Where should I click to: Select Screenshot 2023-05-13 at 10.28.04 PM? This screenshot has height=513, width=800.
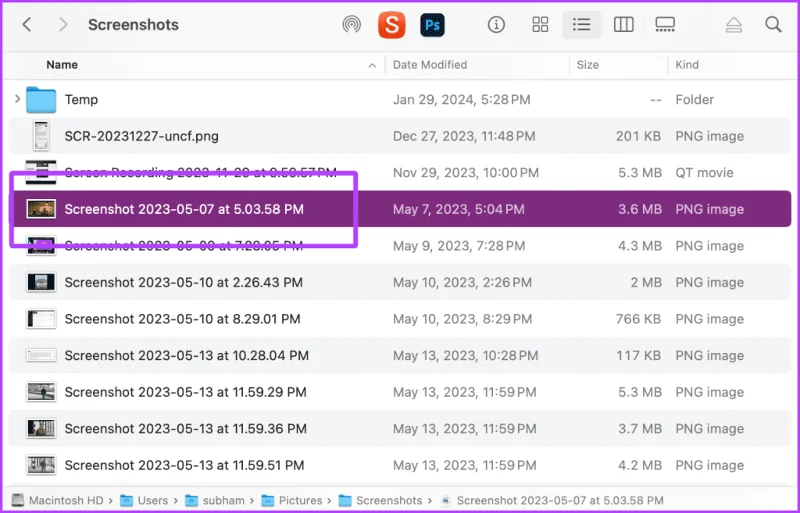pyautogui.click(x=186, y=355)
